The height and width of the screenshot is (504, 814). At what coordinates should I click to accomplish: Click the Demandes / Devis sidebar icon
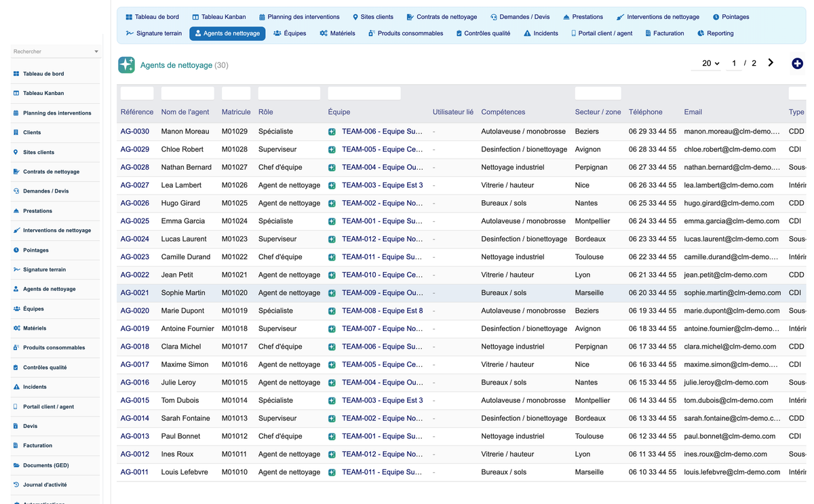[16, 191]
